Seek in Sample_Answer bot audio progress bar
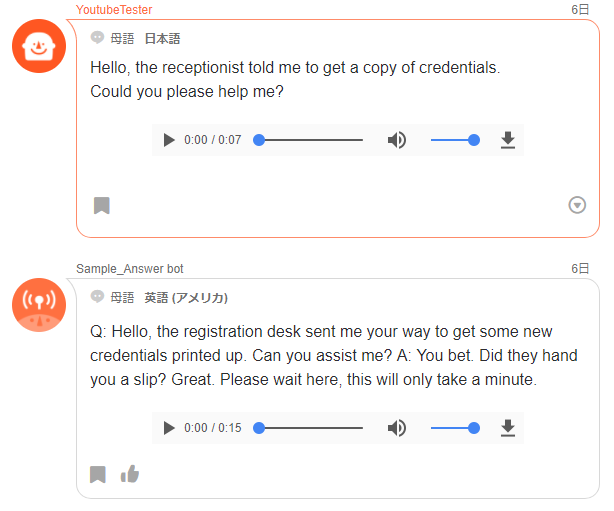Viewport: 614px width, 511px height. (310, 428)
